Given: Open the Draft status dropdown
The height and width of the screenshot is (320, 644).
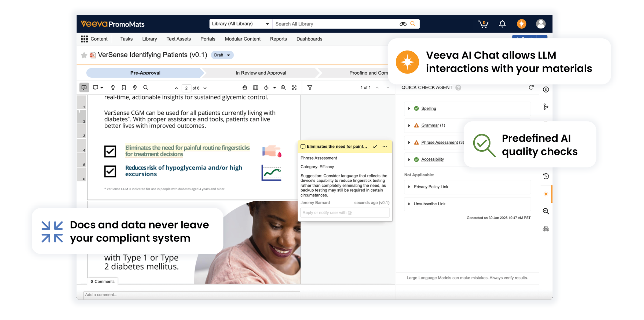Looking at the screenshot, I should click(x=222, y=55).
